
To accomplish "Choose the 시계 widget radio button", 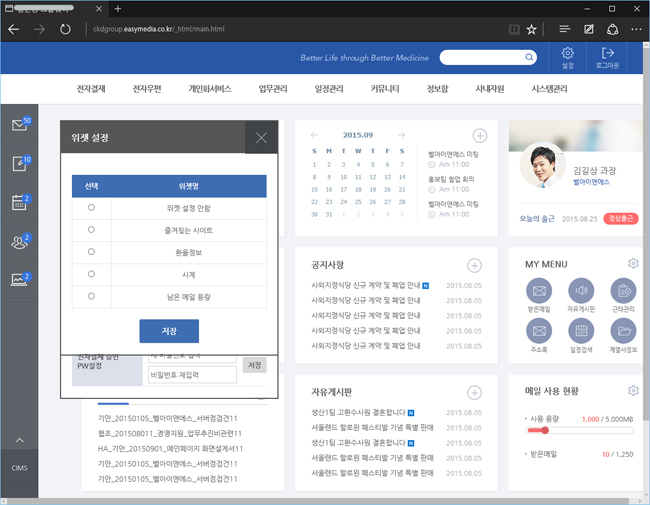I will (x=92, y=274).
